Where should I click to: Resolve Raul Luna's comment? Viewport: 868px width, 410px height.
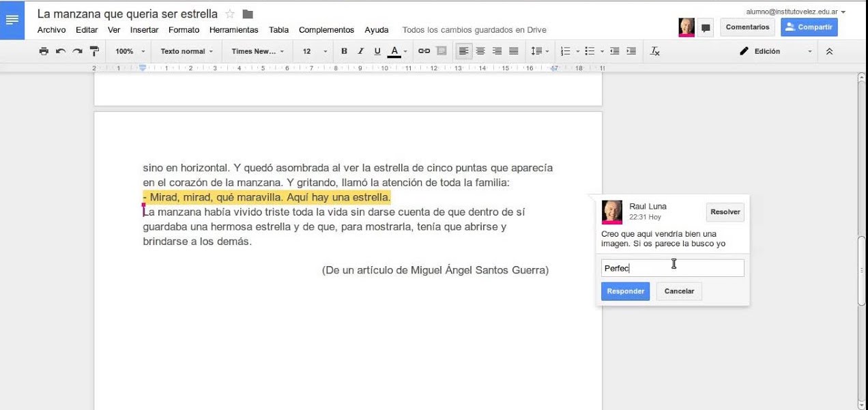(x=725, y=212)
